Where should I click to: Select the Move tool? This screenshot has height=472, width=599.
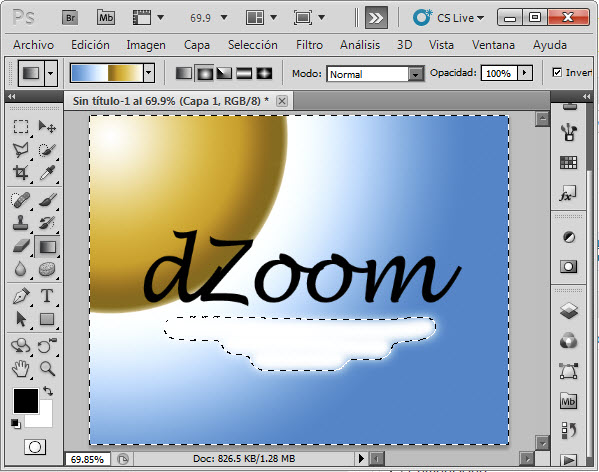point(47,126)
